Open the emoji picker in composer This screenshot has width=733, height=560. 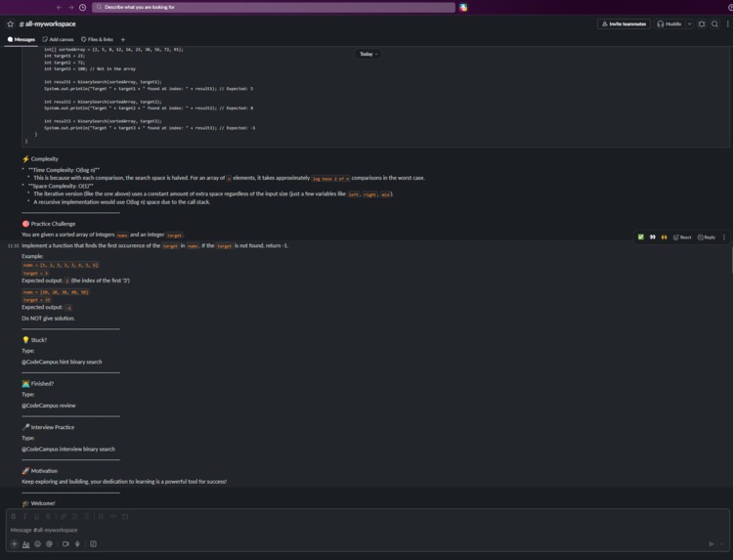[x=37, y=544]
